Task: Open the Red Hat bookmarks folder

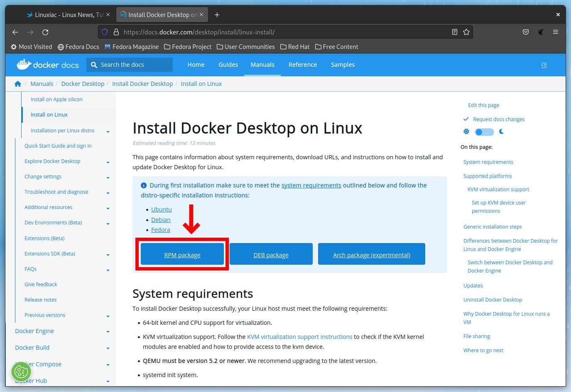Action: click(x=295, y=47)
